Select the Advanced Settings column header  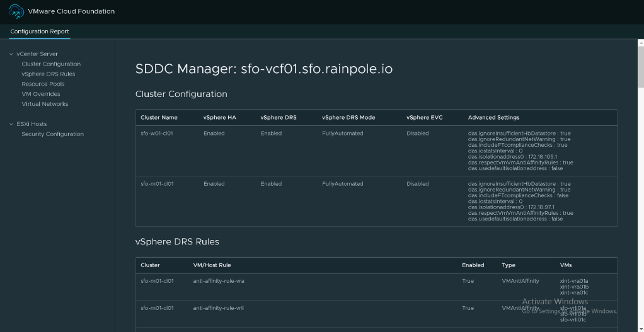coord(493,118)
